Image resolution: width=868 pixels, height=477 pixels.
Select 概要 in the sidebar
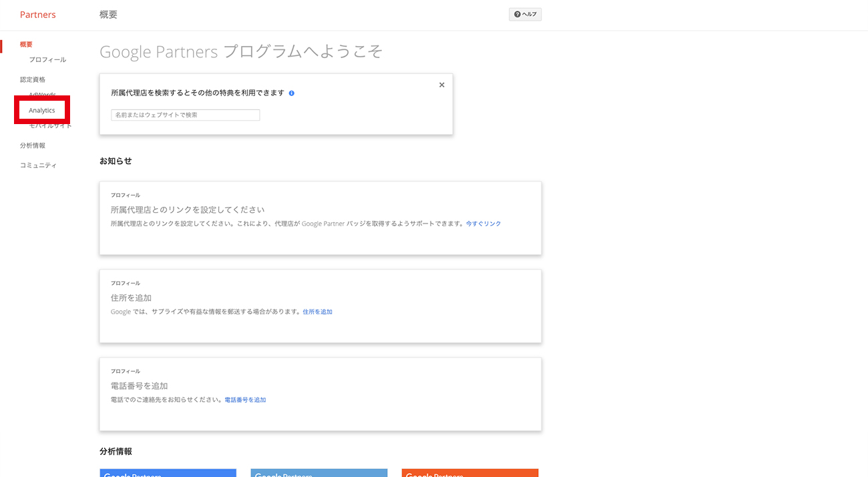point(26,45)
